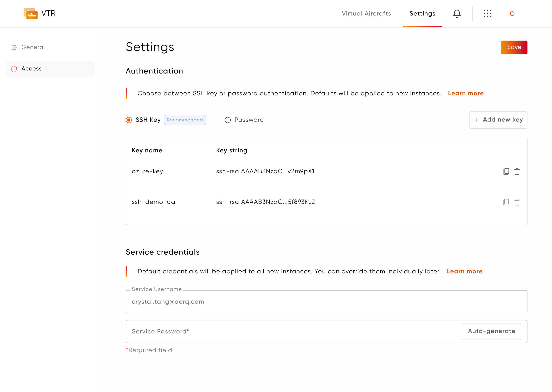Switch to the Settings tab

422,14
